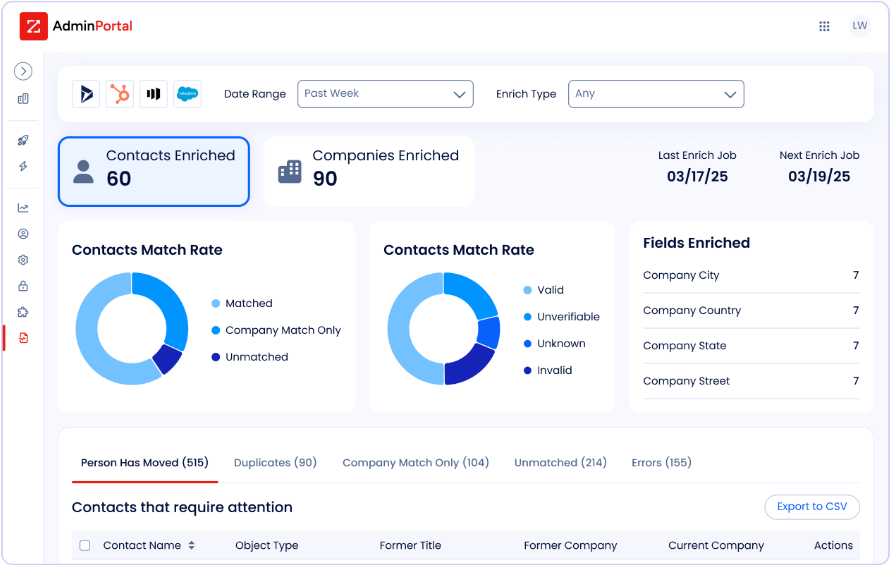Viewport: 892px width, 567px height.
Task: Open the Errors (155) tab
Action: (x=661, y=463)
